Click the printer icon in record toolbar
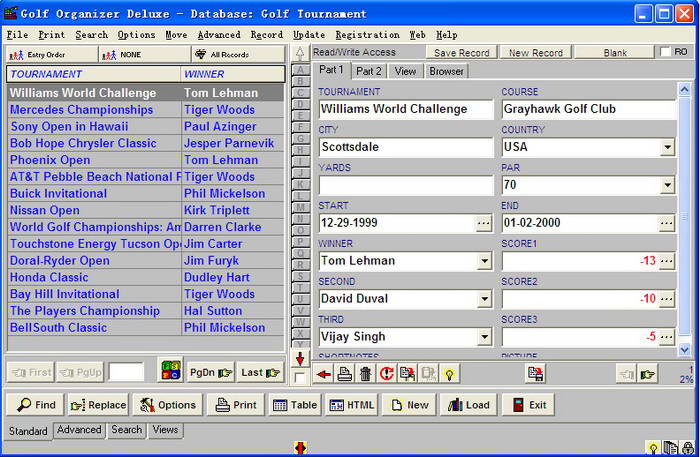The width and height of the screenshot is (700, 457). point(344,374)
